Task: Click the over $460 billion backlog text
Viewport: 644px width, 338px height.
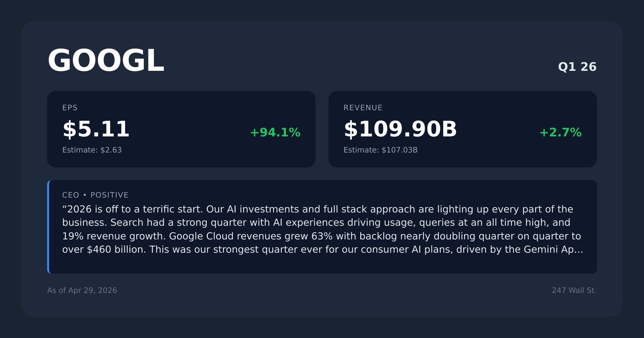Action: tap(104, 249)
